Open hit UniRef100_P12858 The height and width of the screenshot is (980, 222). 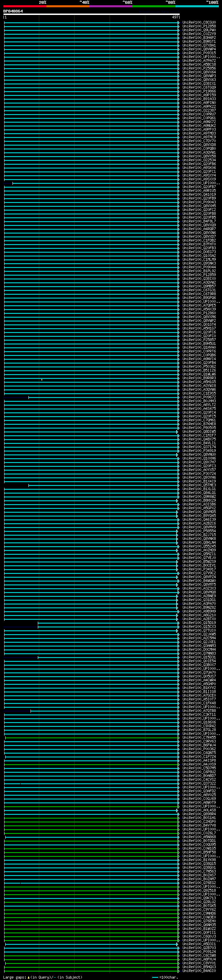click(x=199, y=26)
